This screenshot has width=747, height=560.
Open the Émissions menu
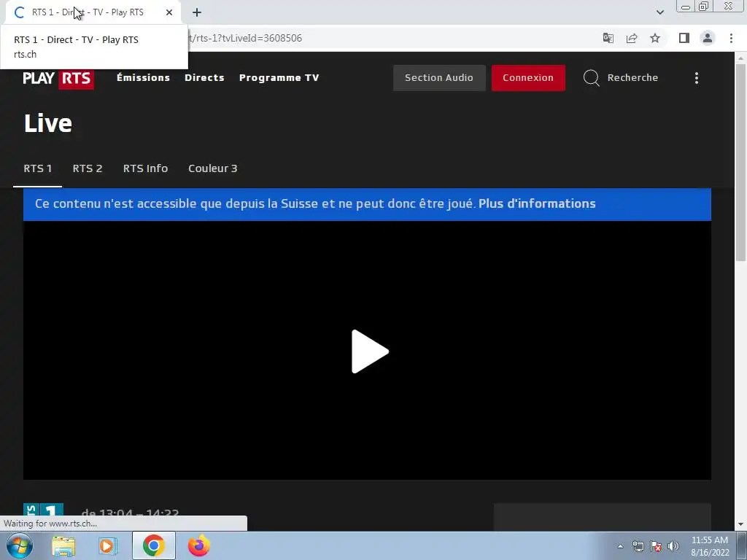144,77
